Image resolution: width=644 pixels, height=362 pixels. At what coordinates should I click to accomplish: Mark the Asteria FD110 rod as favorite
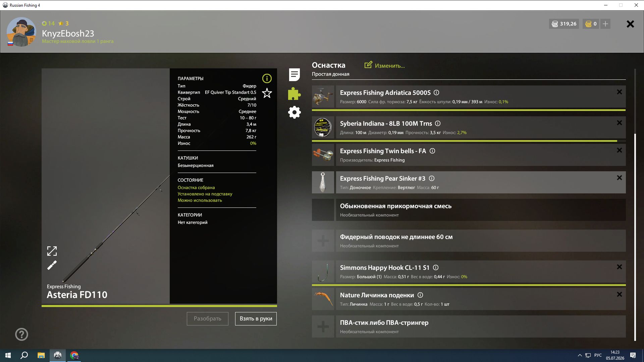pos(267,93)
